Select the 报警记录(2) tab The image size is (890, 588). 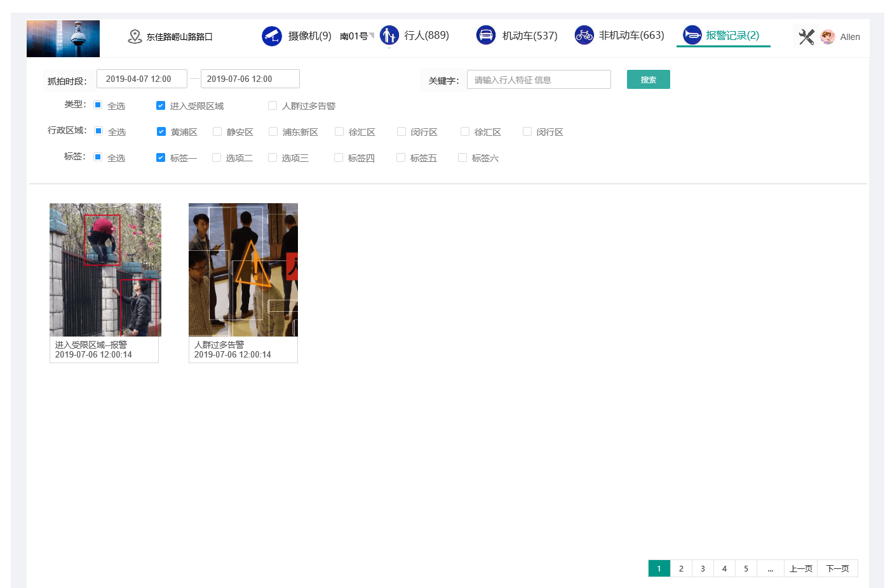tap(732, 36)
